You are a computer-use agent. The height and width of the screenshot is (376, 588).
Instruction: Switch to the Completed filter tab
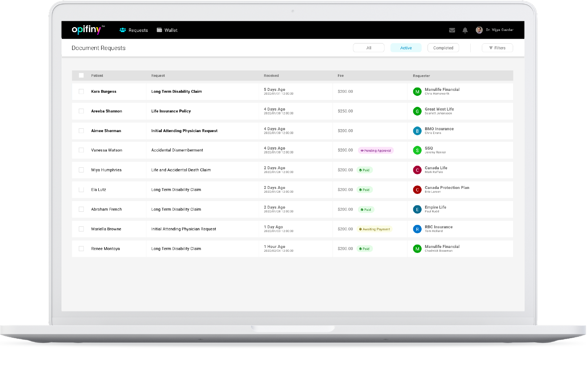(443, 48)
